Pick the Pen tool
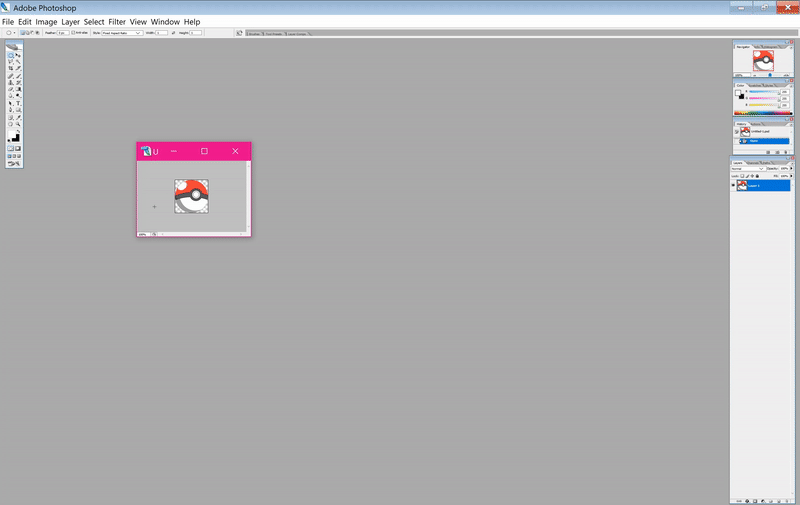Image resolution: width=800 pixels, height=505 pixels. 10,110
